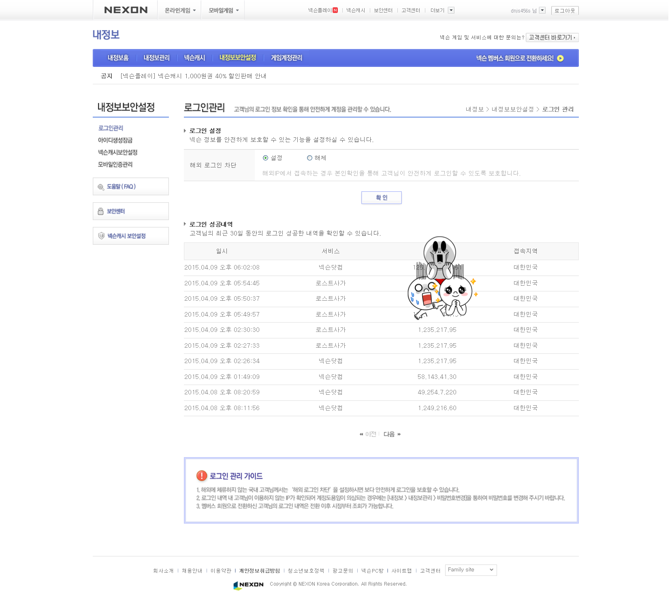The height and width of the screenshot is (616, 672).
Task: Open the 이용약관 footer link
Action: [221, 571]
